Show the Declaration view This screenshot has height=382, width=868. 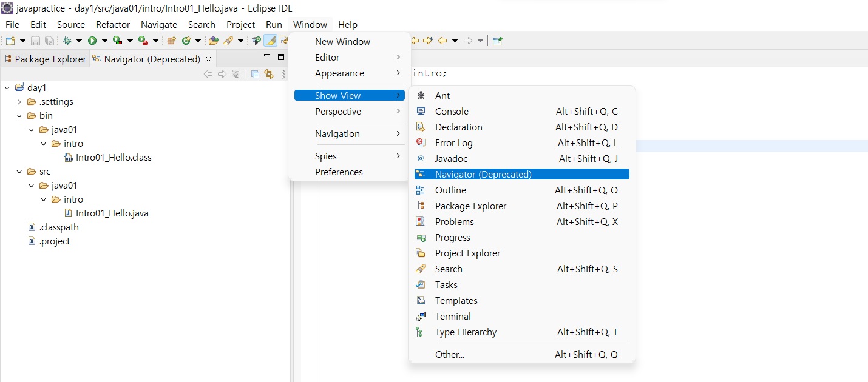522,127
